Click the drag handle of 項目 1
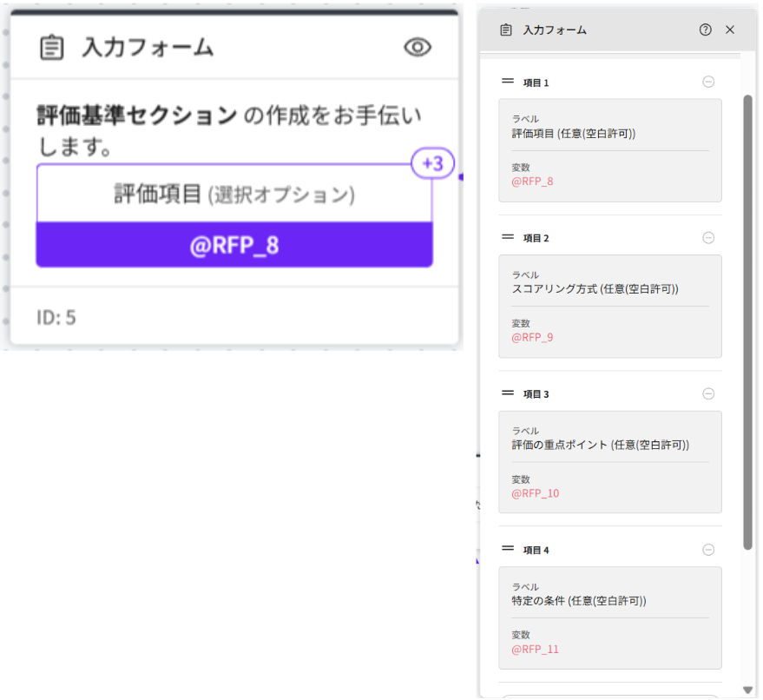The image size is (763, 700). tap(508, 82)
